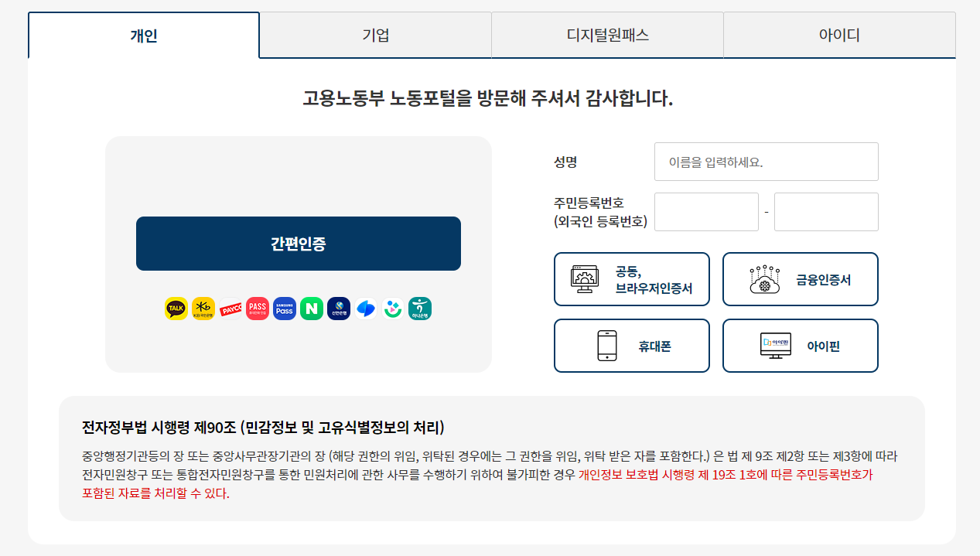
Task: Pick PAYCO as authentication provider
Action: tap(230, 308)
